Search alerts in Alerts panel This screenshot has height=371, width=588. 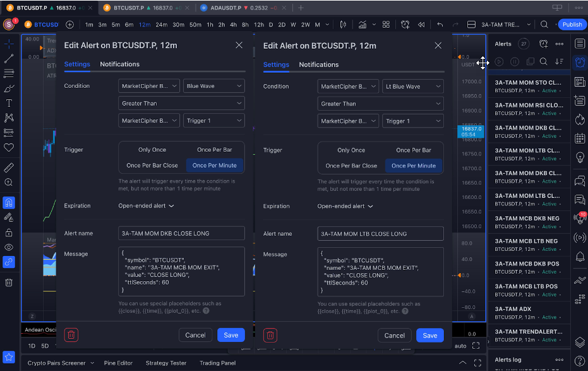pos(543,61)
